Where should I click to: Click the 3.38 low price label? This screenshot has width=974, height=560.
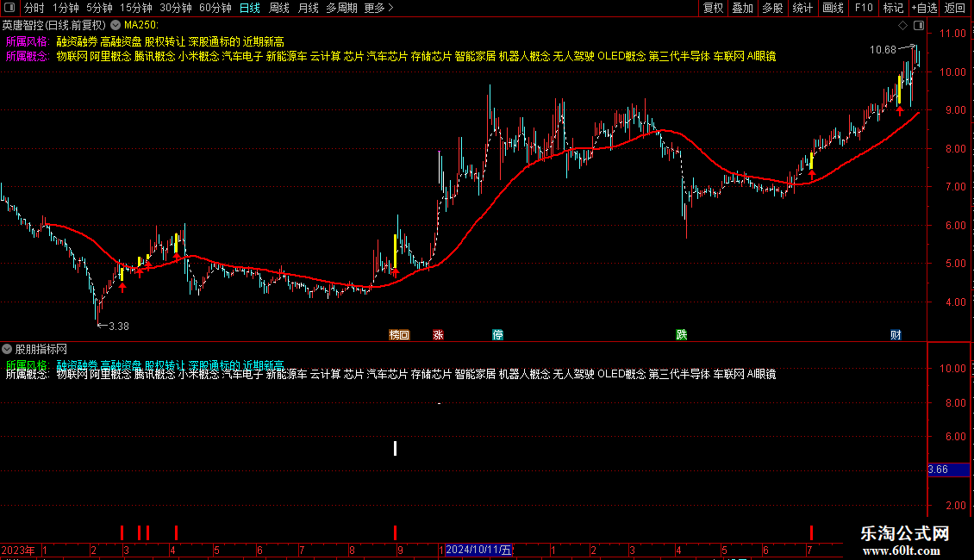click(x=119, y=326)
